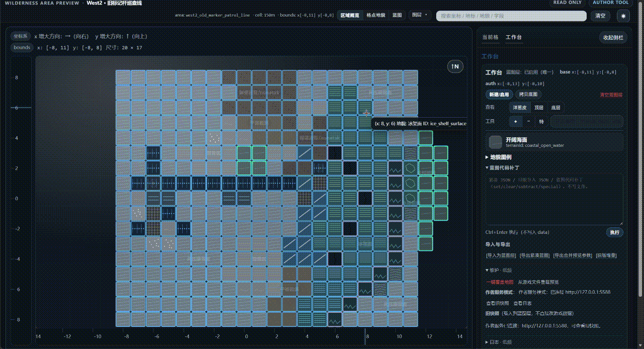
Task: Click the dotted tile at x -2, y 4
Action: point(214,138)
